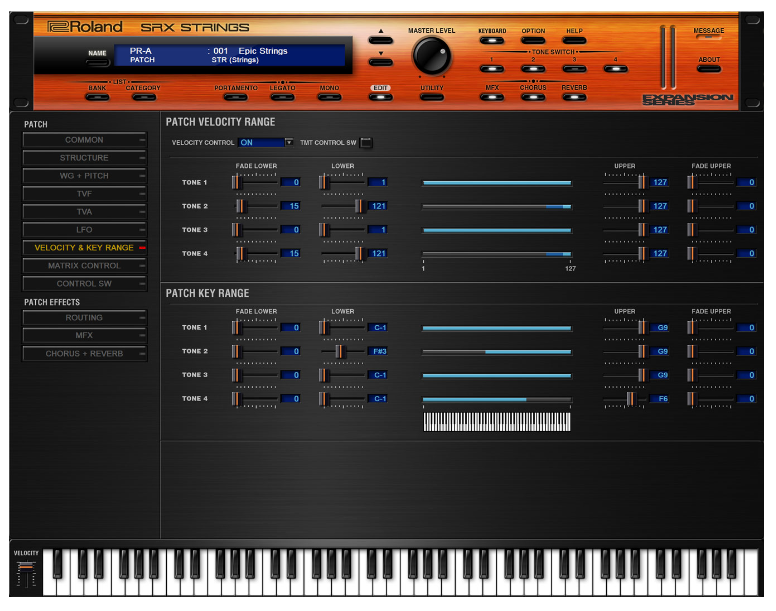
Task: Toggle Tone Switch 3
Action: 574,69
